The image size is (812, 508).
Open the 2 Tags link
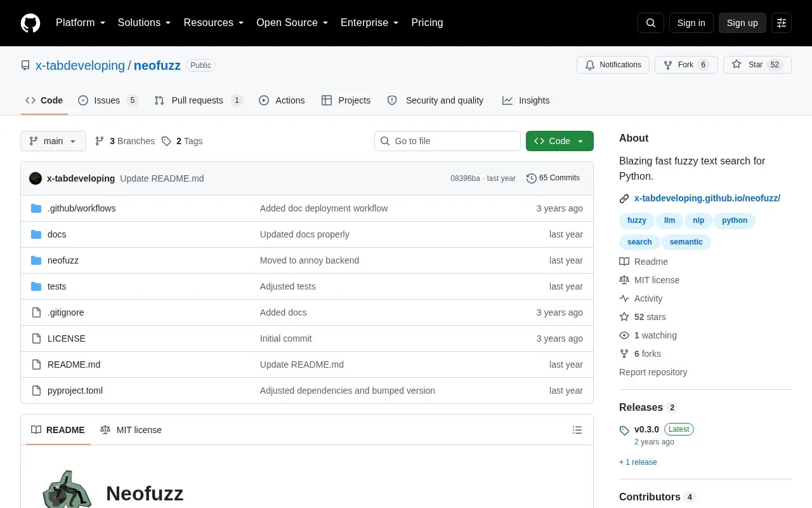click(182, 141)
